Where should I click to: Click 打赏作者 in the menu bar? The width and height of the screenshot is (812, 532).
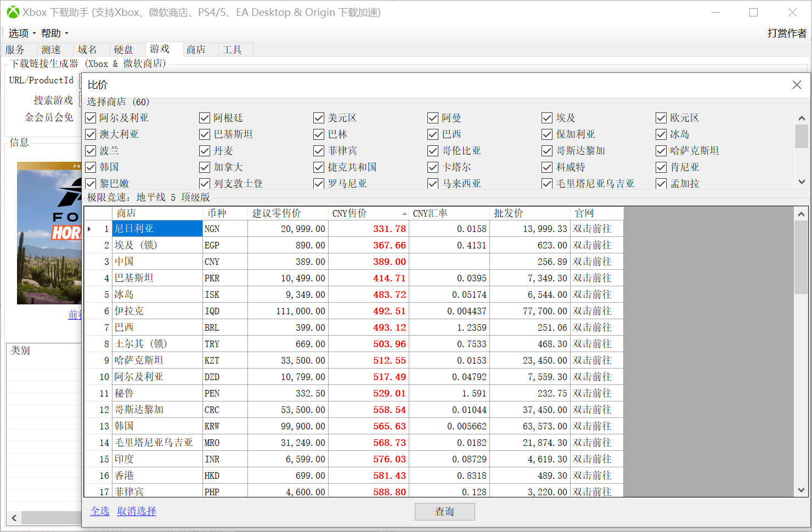787,33
